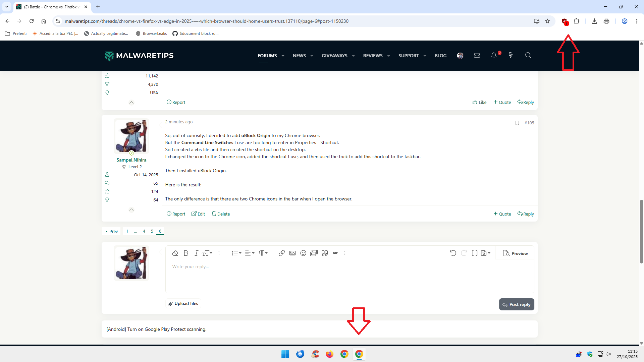Viewport: 644px width, 362px height.
Task: Like the post above post #105
Action: (479, 102)
